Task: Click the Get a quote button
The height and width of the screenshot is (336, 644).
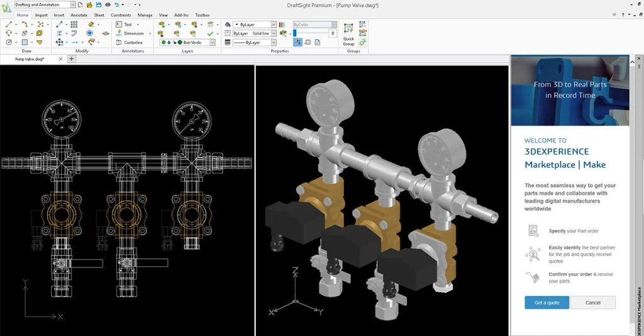Action: pos(547,303)
